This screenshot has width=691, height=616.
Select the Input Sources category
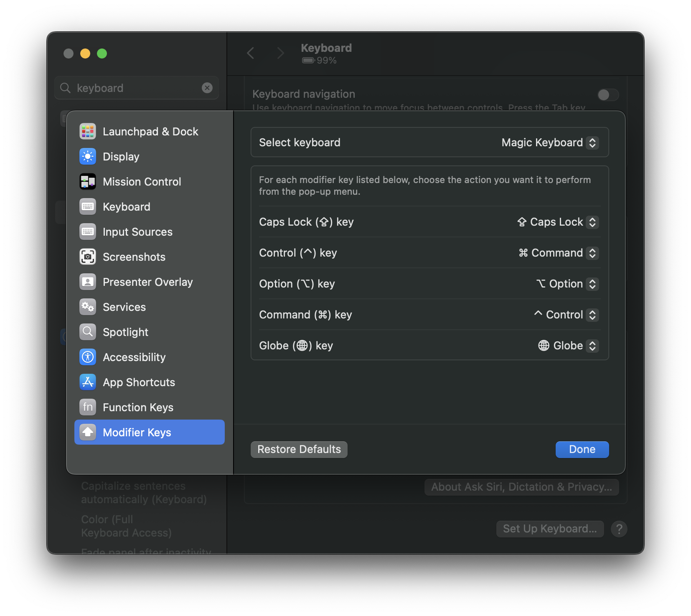(150, 232)
